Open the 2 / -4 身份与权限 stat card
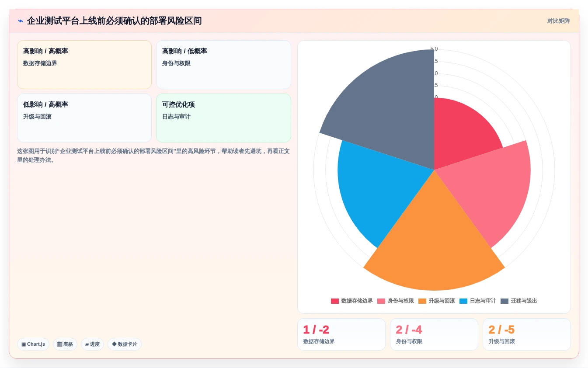The image size is (588, 368). (x=434, y=334)
